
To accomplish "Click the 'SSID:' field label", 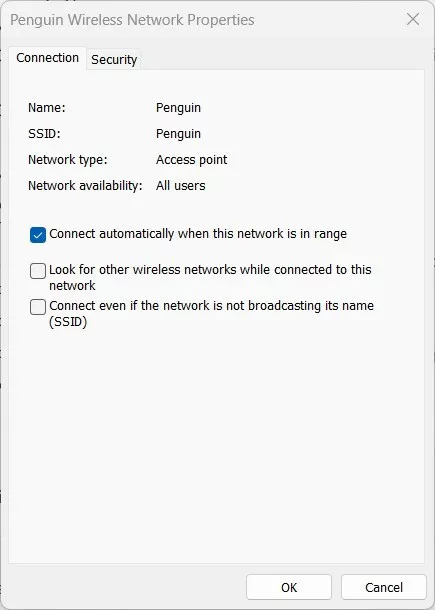I will 44,133.
